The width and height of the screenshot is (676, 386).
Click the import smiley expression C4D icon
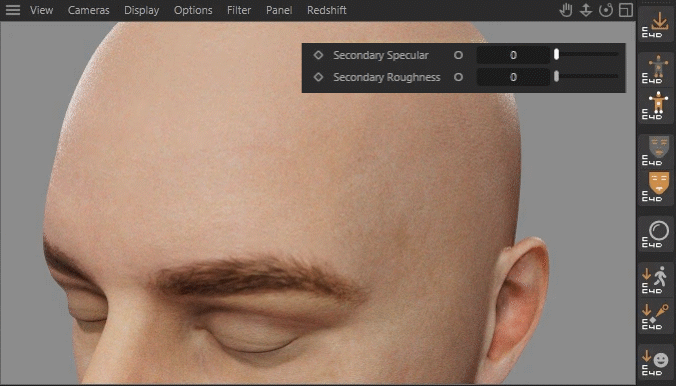pyautogui.click(x=656, y=361)
